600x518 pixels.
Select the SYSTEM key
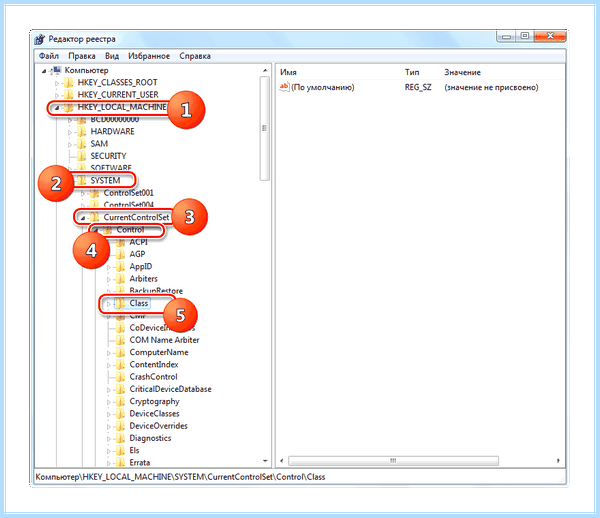click(105, 180)
